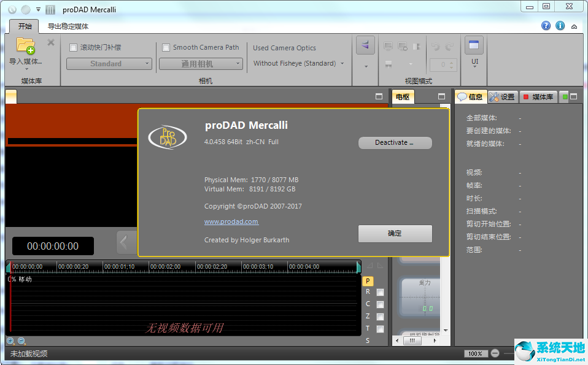Click the previous arrow under preview

click(x=126, y=242)
